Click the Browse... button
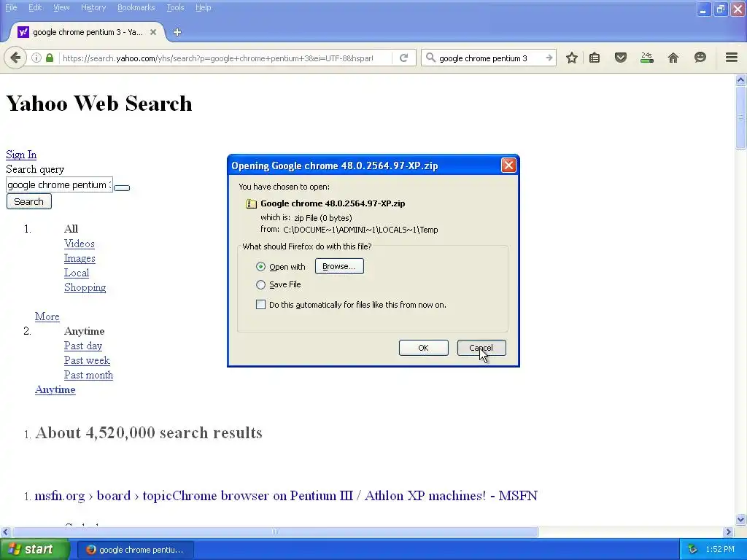Viewport: 747px width, 560px height. click(x=339, y=266)
